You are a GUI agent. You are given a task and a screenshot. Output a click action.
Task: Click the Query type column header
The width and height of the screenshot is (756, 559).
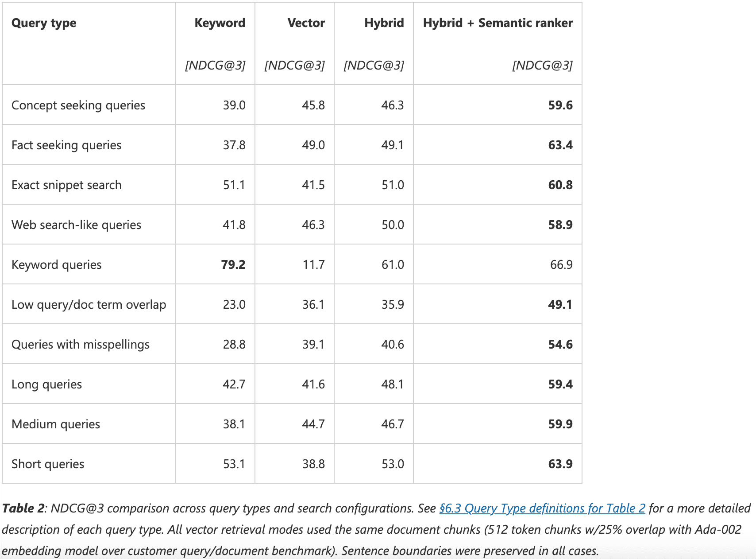tap(44, 23)
